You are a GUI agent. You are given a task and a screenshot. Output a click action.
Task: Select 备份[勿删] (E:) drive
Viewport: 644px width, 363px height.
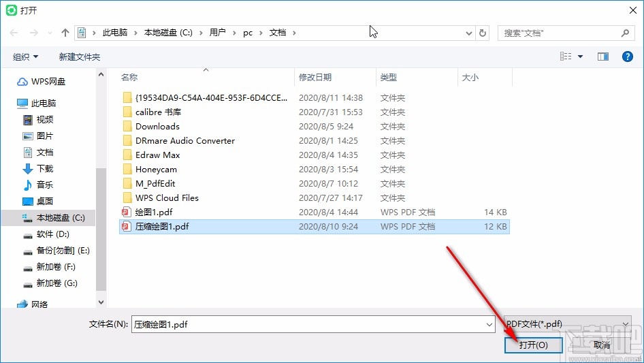57,251
